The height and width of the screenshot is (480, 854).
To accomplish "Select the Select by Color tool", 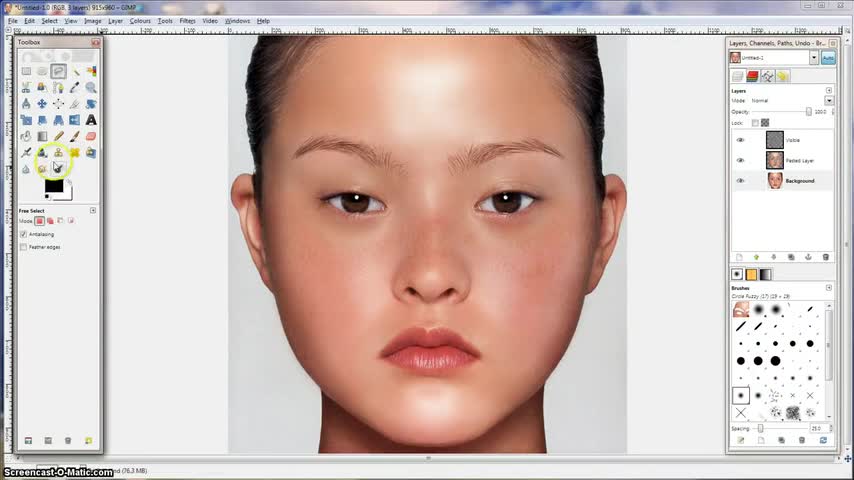I will click(x=91, y=71).
